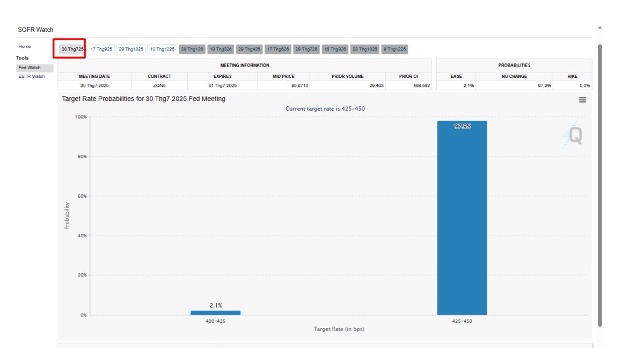The image size is (644, 348).
Task: Select the 28 Thg126 meeting tab
Action: coord(192,49)
